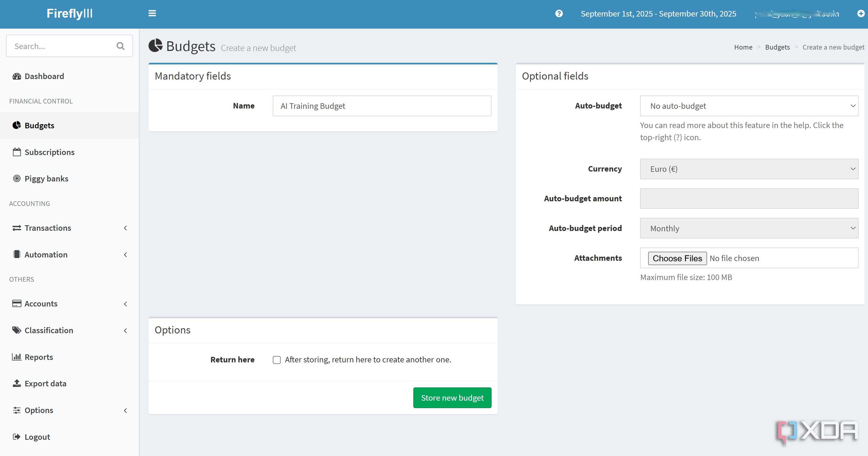Click the Budgets breadcrumb link
The width and height of the screenshot is (868, 456).
(777, 47)
